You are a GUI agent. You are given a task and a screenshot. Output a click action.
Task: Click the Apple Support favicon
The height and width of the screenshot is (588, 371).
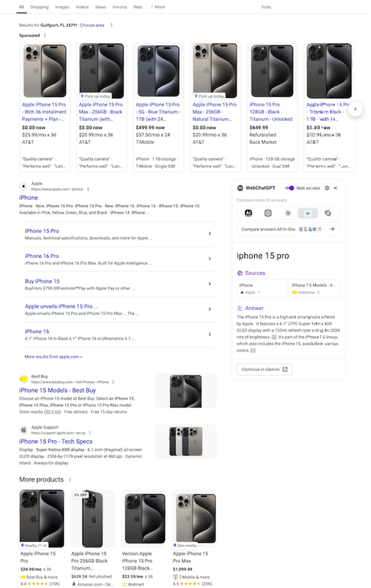[x=23, y=430]
